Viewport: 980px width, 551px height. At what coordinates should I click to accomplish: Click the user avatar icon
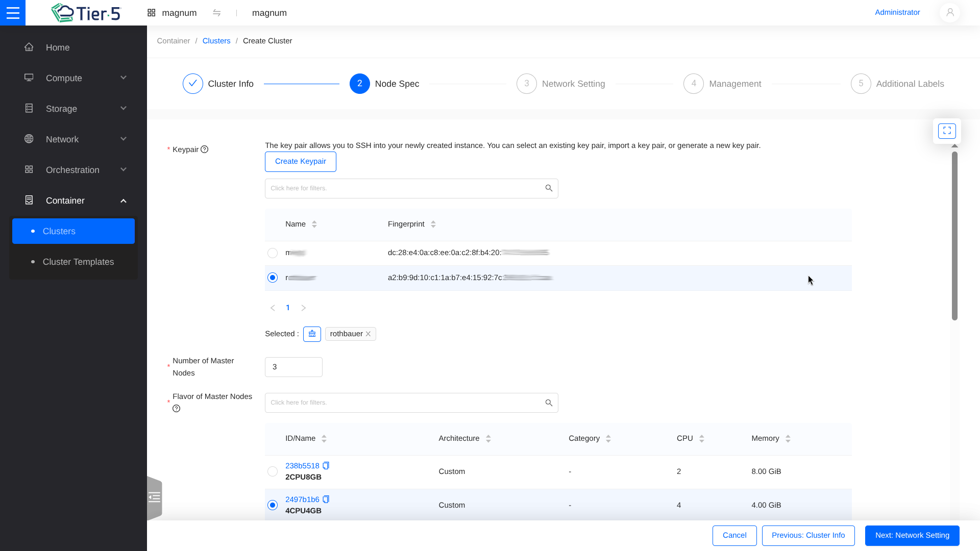point(949,13)
